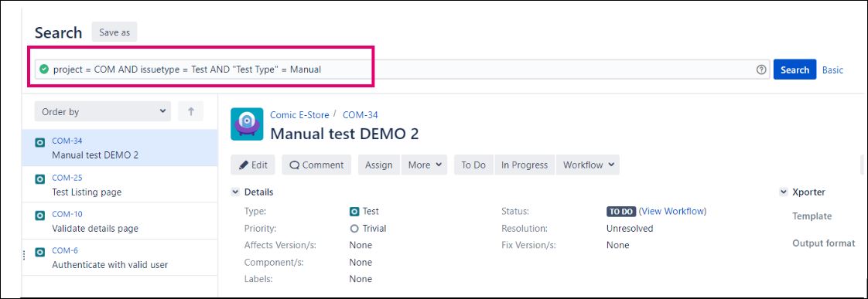Open the Workflow dropdown
868x299 pixels.
[x=589, y=165]
